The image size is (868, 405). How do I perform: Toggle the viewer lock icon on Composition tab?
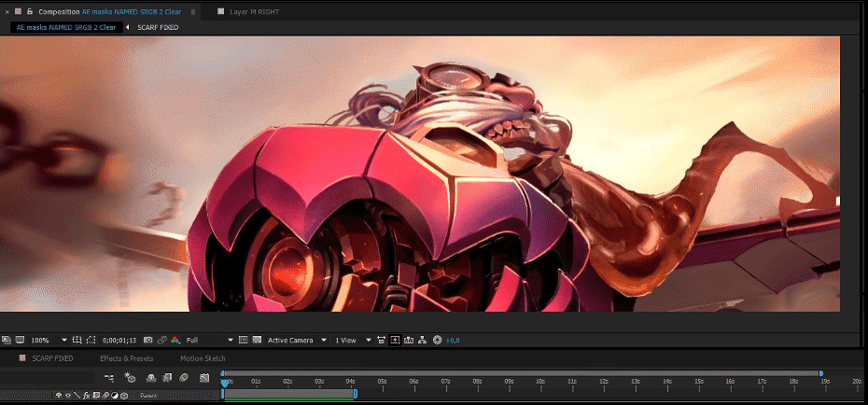pos(30,11)
